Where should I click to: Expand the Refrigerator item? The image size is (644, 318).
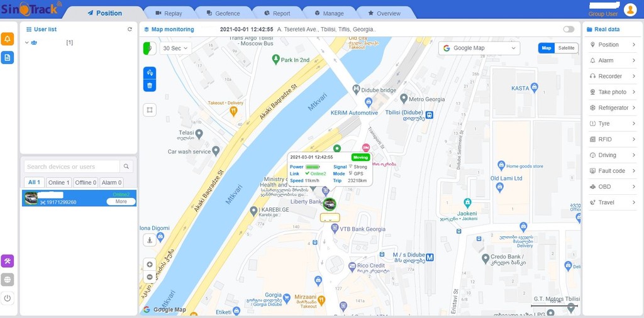click(x=613, y=108)
